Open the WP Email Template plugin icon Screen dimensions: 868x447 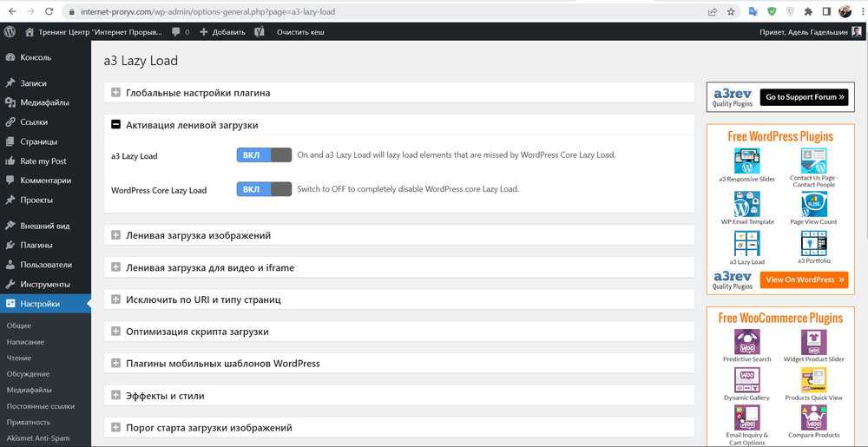tap(746, 204)
